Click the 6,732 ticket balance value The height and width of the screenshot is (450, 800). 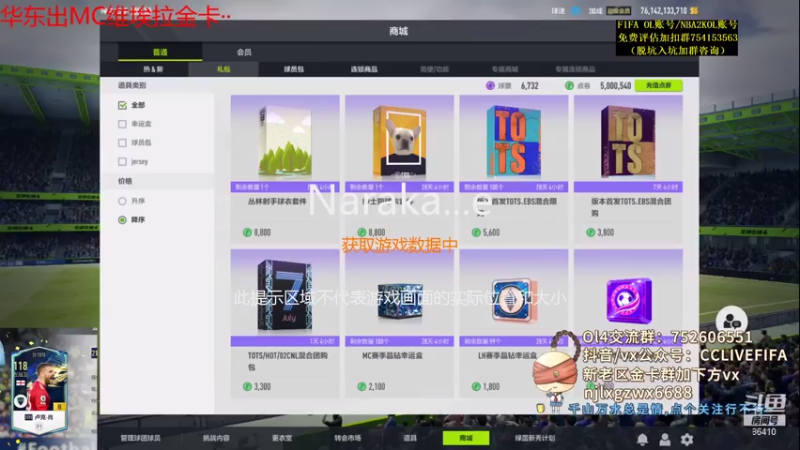pos(529,86)
